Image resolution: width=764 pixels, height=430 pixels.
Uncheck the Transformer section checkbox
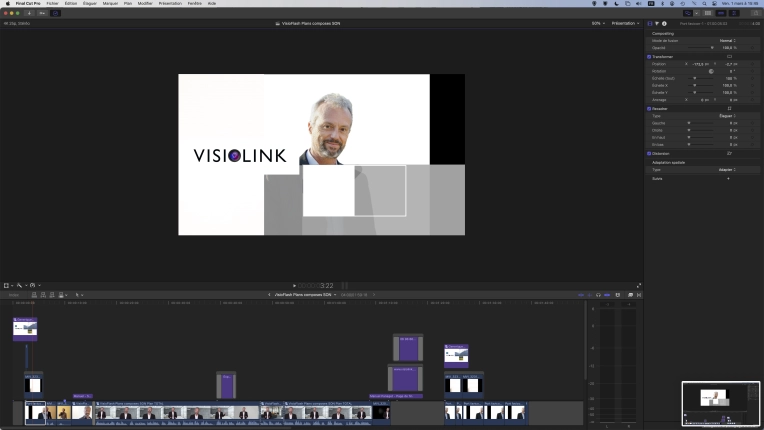coord(649,56)
